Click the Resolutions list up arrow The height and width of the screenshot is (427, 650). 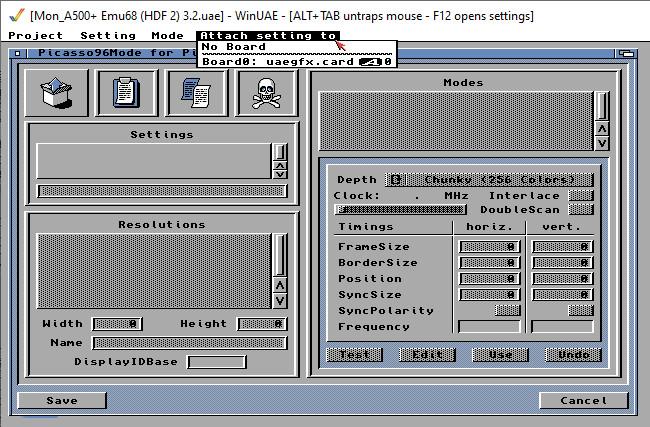click(280, 285)
